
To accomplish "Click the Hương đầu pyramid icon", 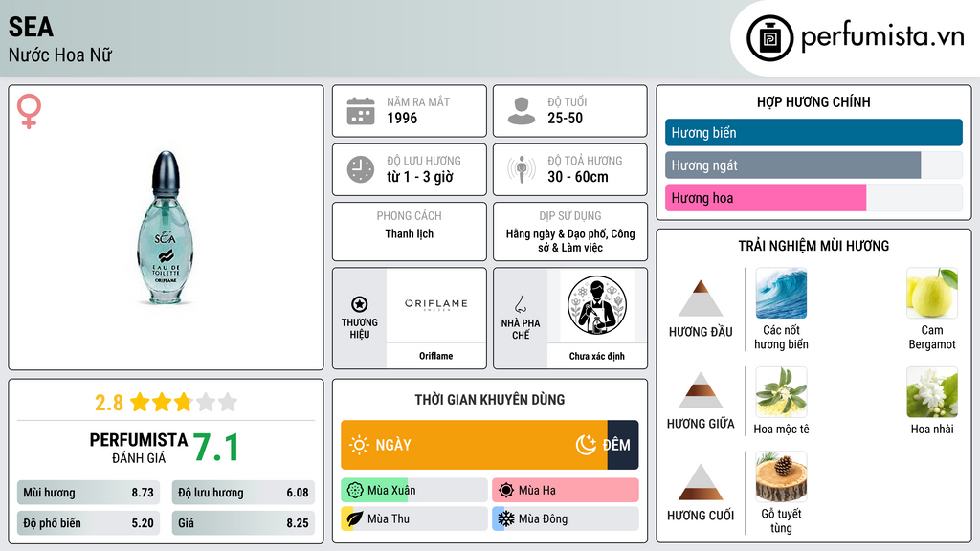I will click(x=701, y=298).
